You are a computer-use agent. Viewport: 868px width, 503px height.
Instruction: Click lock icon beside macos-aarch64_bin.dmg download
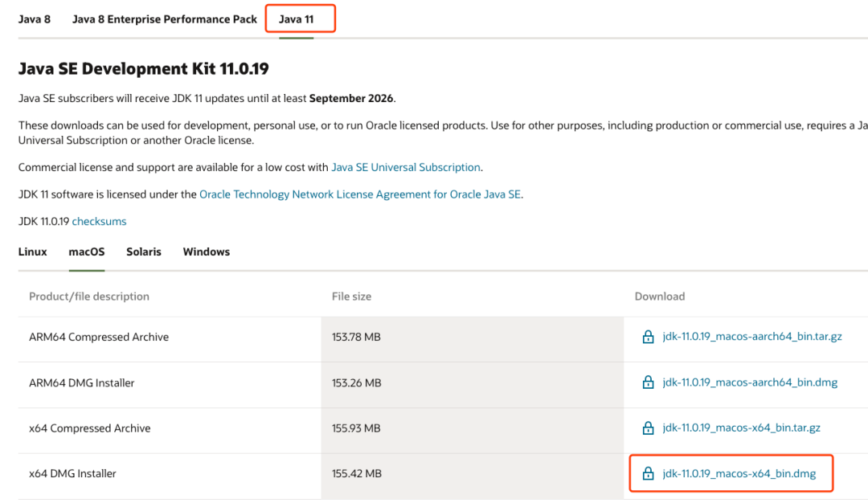point(648,383)
